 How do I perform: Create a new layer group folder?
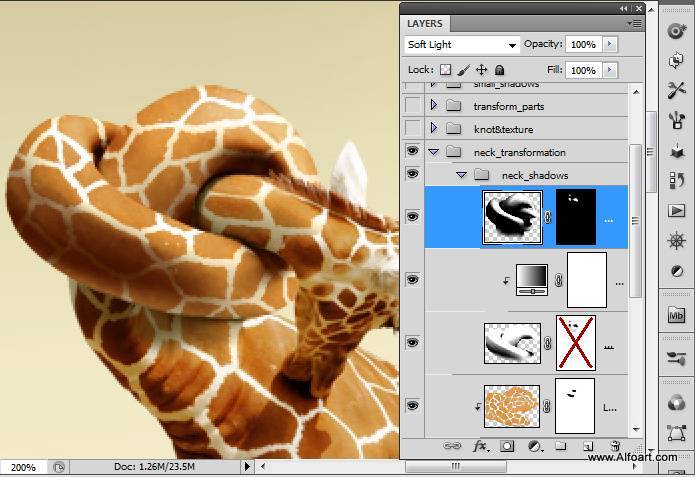[561, 446]
